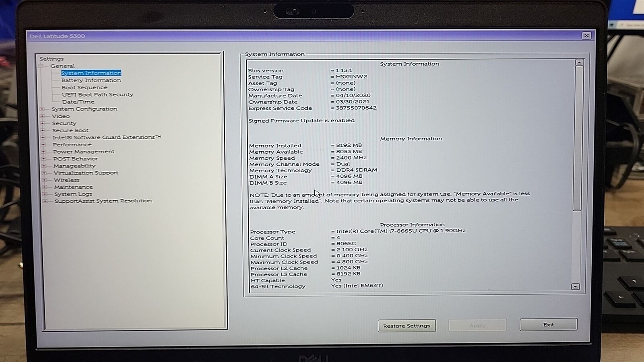Expand the POST Behavior node
The width and height of the screenshot is (644, 362).
[44, 159]
